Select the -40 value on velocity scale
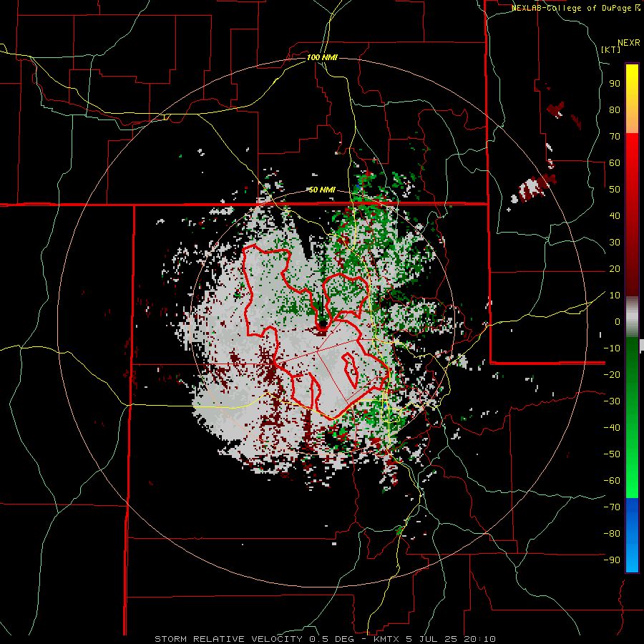 point(612,428)
